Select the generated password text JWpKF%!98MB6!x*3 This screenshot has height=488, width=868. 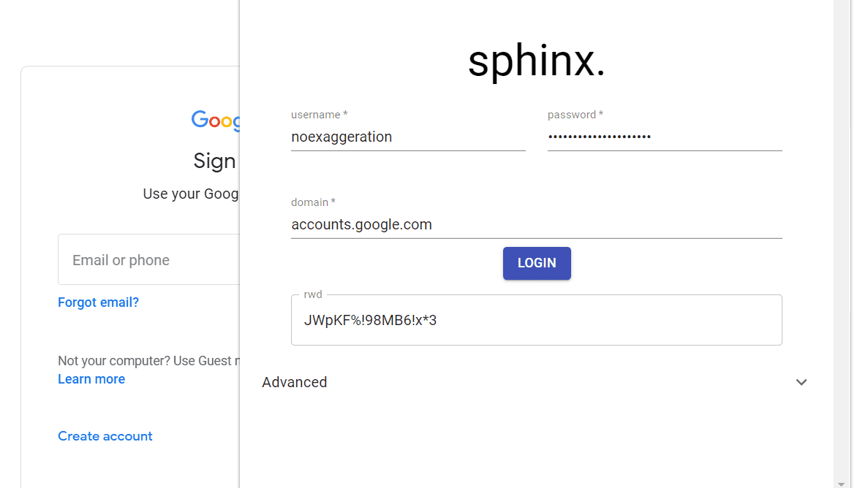pos(370,320)
